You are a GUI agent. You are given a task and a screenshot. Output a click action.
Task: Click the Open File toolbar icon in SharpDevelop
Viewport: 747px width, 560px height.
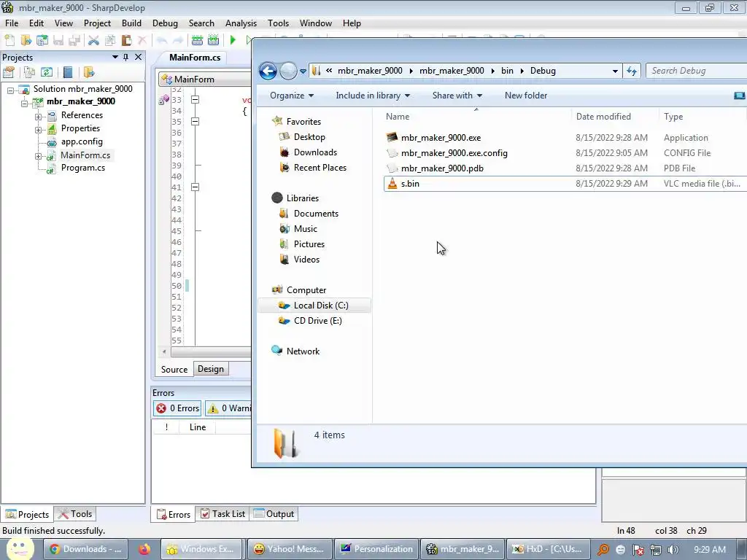click(x=26, y=41)
